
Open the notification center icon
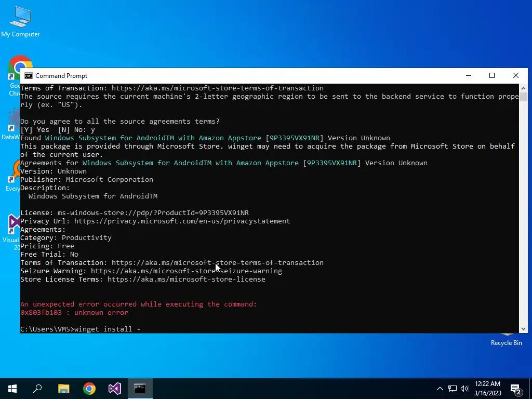click(x=516, y=389)
